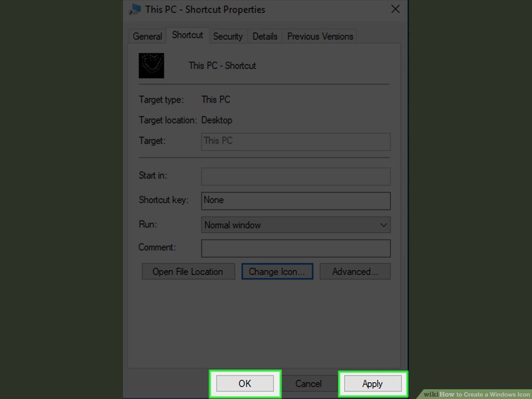This screenshot has width=532, height=399.
Task: Click Open File Location
Action: pyautogui.click(x=188, y=271)
